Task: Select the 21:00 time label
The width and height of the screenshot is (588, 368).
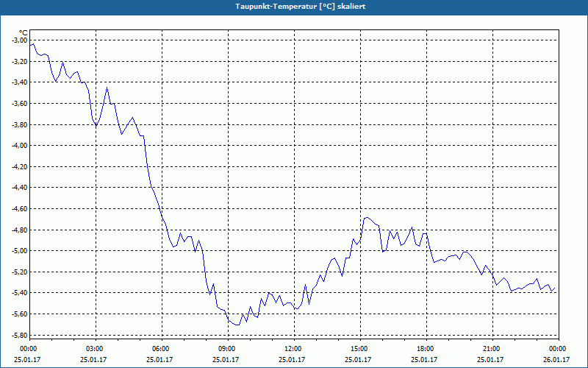Action: tap(492, 349)
